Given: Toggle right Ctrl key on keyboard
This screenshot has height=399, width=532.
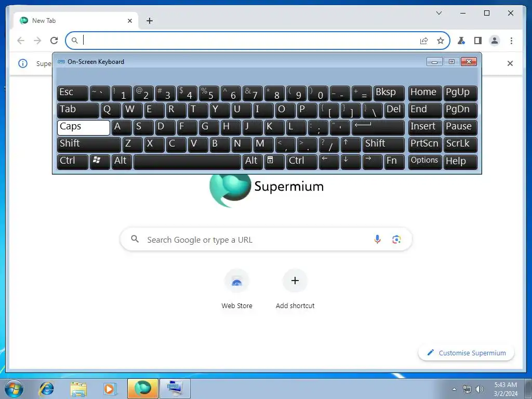Looking at the screenshot, I should pyautogui.click(x=302, y=162).
